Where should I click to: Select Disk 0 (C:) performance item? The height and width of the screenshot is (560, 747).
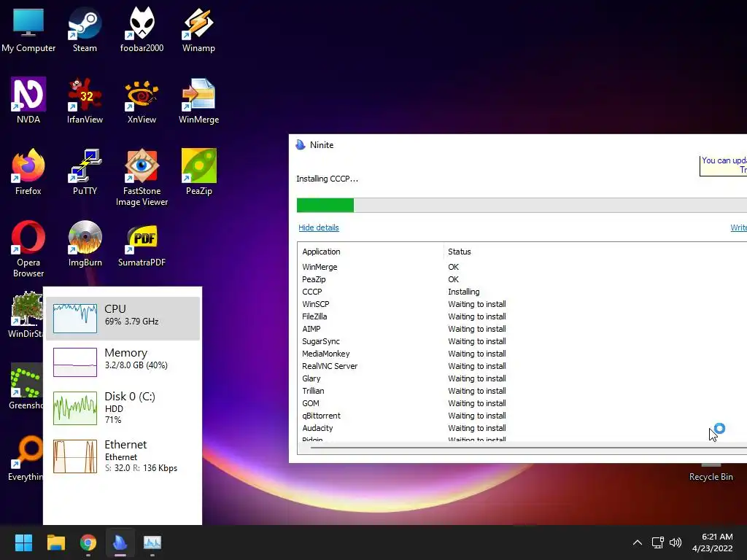[123, 408]
